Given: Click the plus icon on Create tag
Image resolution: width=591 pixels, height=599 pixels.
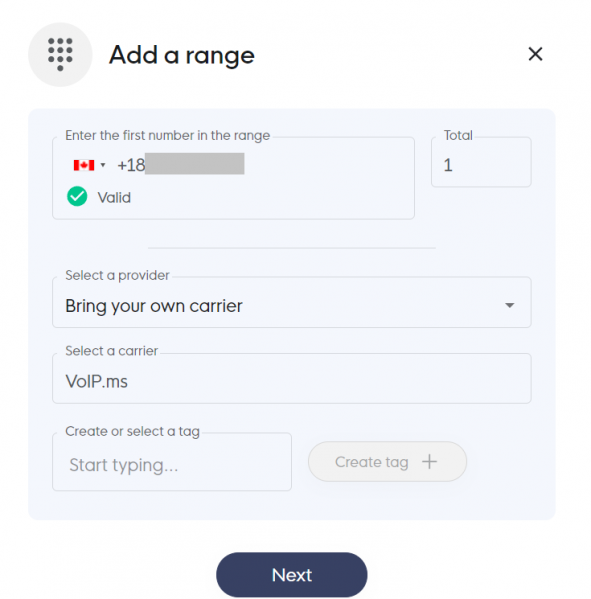Looking at the screenshot, I should 429,461.
